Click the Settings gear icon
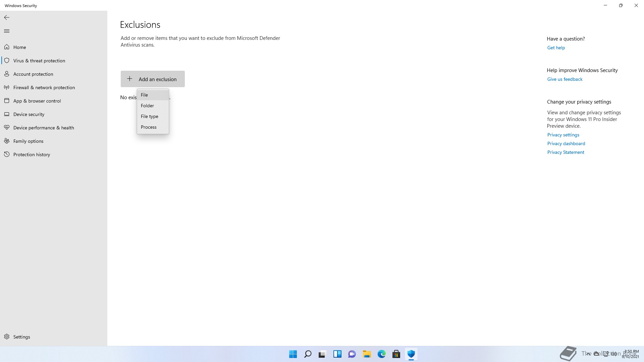 [x=7, y=337]
